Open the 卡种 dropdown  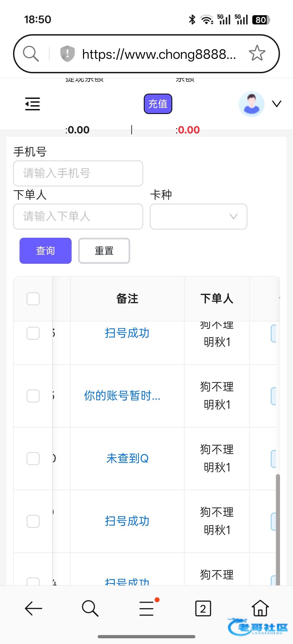pos(198,217)
